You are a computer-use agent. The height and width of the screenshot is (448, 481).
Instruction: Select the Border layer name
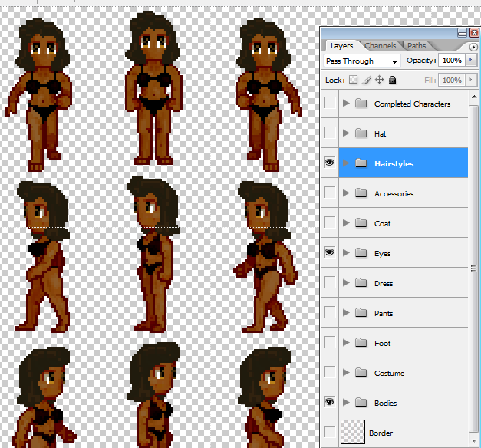381,433
